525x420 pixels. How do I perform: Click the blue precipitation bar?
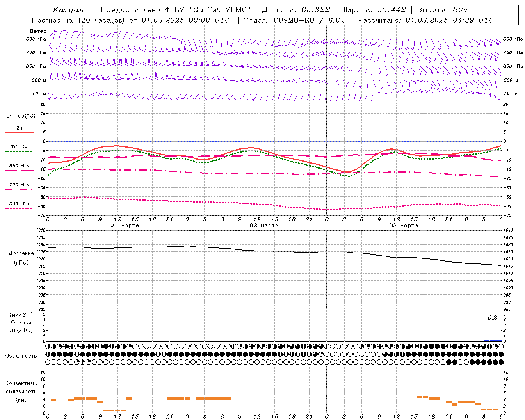pyautogui.click(x=493, y=341)
